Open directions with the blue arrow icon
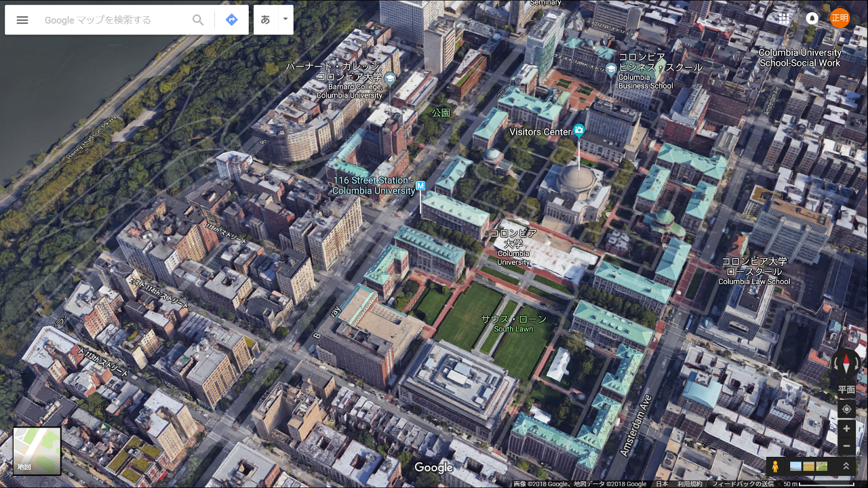 click(x=231, y=20)
